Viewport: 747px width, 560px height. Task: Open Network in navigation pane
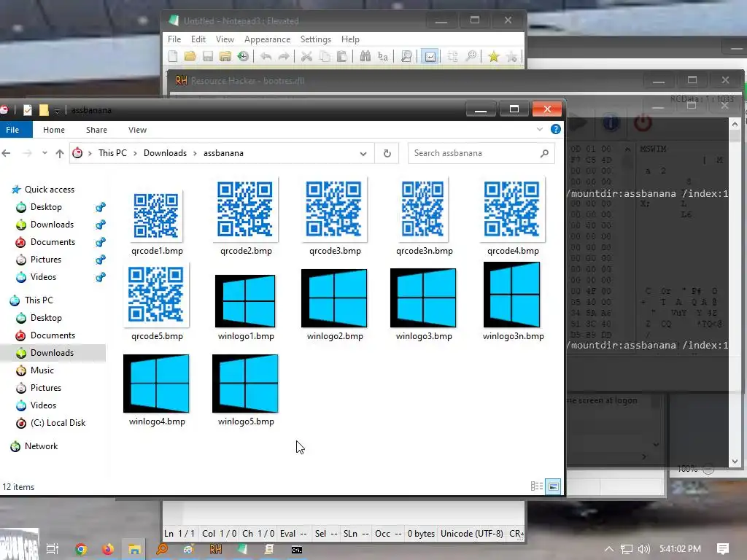[x=41, y=446]
